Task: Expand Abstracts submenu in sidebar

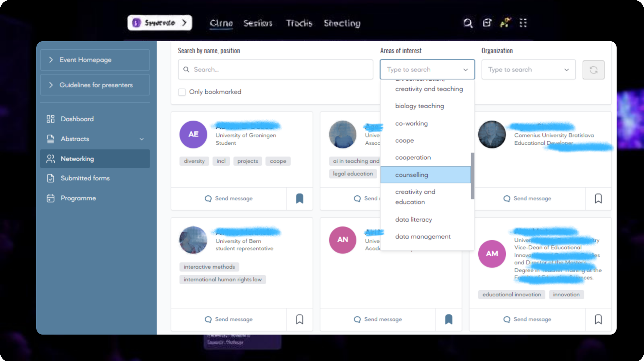Action: tap(142, 139)
